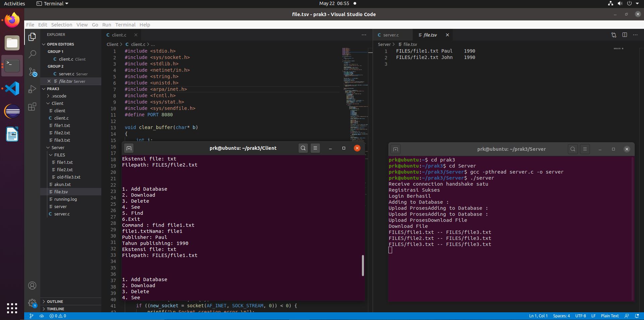
Task: Expand the OUTLINE panel
Action: point(55,302)
